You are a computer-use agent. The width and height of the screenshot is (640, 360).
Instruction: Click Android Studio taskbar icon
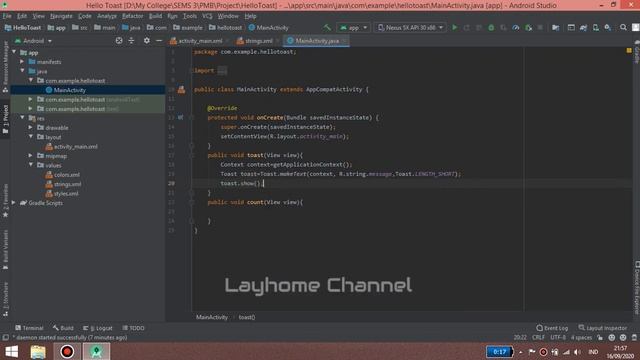96,351
